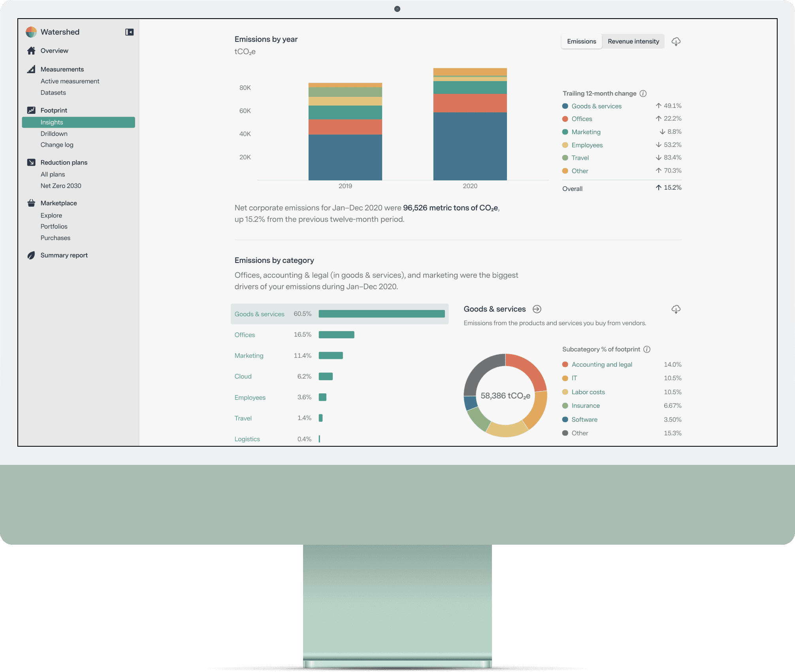The width and height of the screenshot is (795, 672).
Task: Click the Goods & services 60.5% bar
Action: click(x=382, y=314)
